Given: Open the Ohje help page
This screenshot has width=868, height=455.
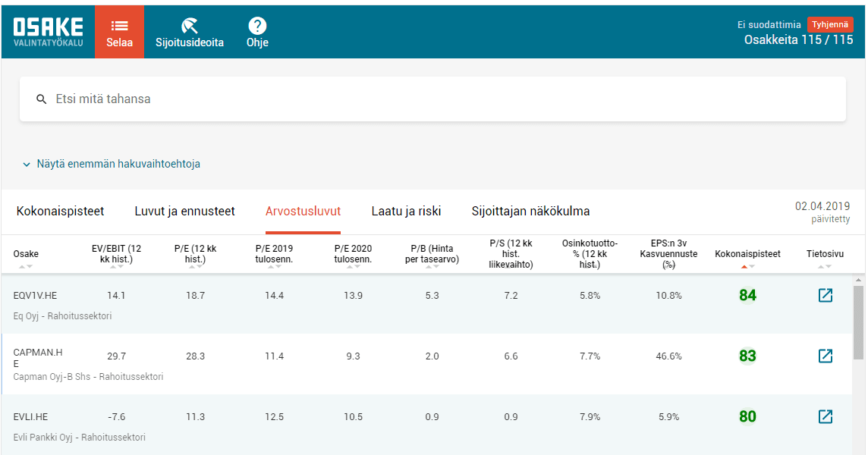Looking at the screenshot, I should point(257,32).
